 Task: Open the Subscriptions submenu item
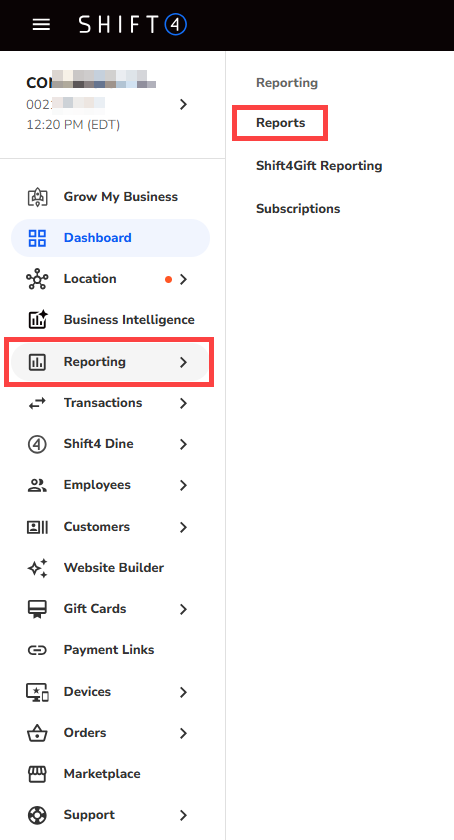(x=298, y=209)
